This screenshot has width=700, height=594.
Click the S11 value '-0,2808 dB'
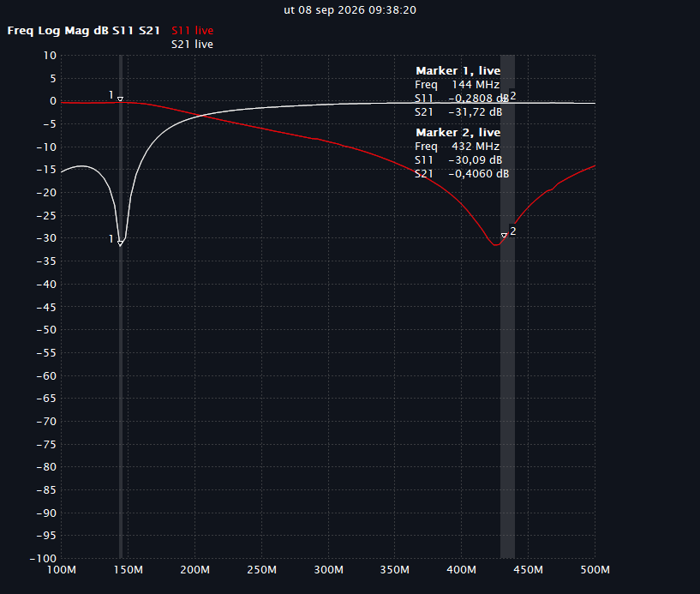click(479, 99)
